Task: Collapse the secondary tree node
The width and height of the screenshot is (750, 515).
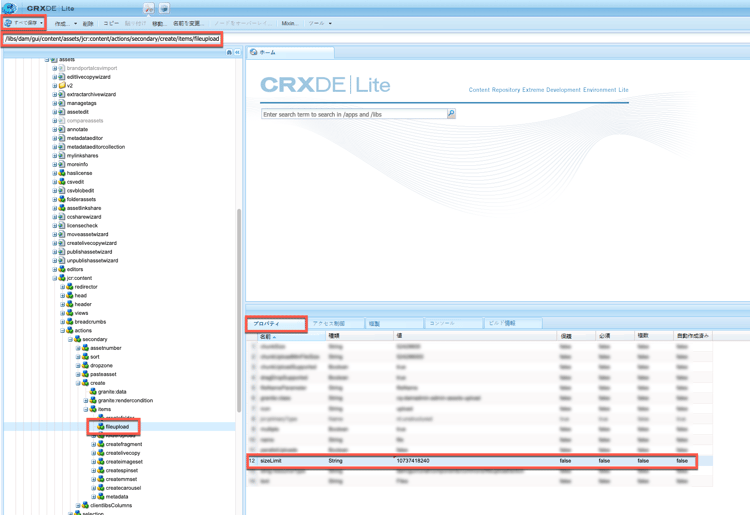Action: [x=70, y=340]
